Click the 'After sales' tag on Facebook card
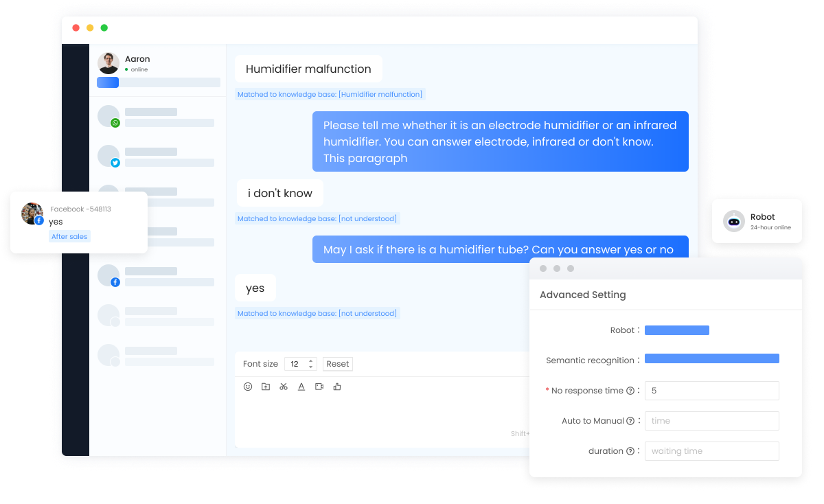This screenshot has height=504, width=824. 69,236
